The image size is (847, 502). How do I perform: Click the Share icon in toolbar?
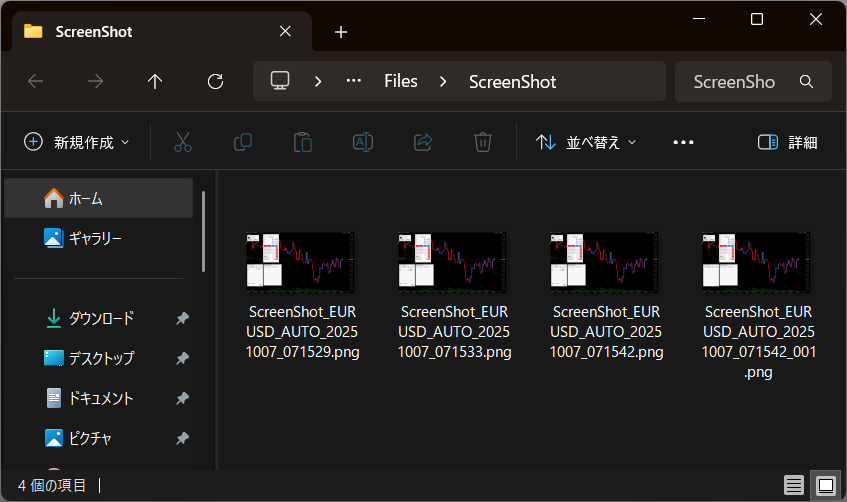coord(422,142)
